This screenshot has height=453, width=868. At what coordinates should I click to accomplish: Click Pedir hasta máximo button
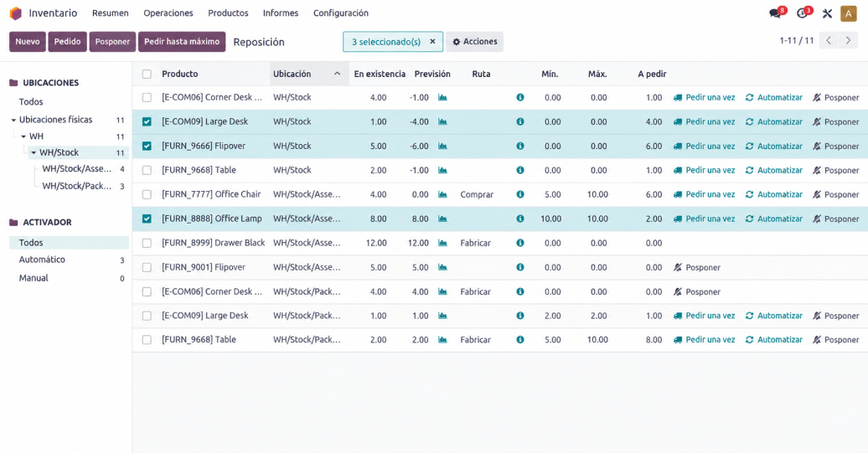(182, 42)
